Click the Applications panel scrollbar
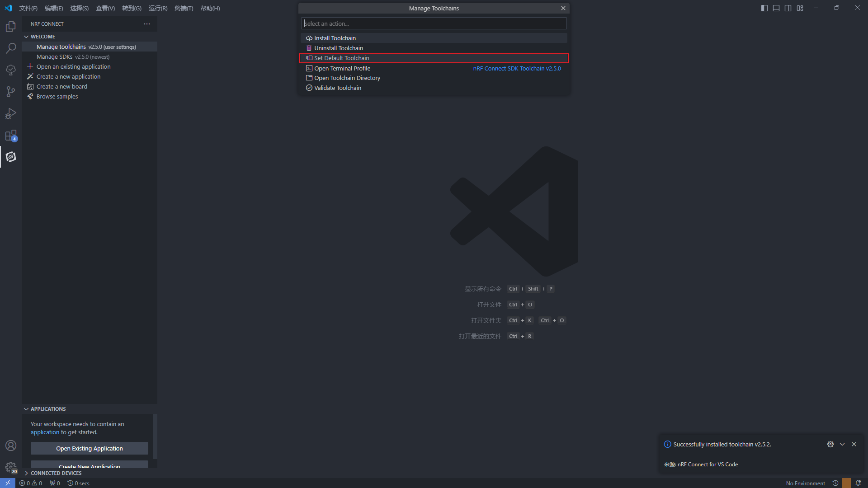This screenshot has height=488, width=868. pyautogui.click(x=155, y=436)
